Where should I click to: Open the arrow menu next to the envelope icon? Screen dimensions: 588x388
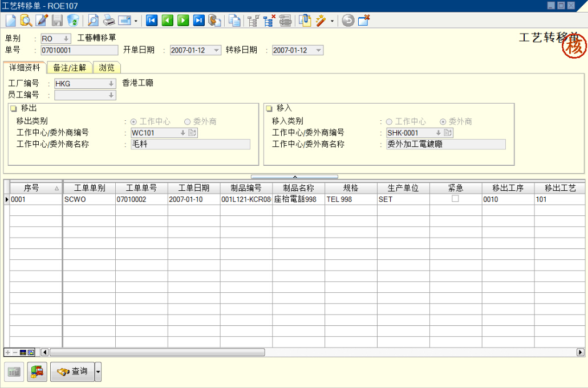[136, 21]
